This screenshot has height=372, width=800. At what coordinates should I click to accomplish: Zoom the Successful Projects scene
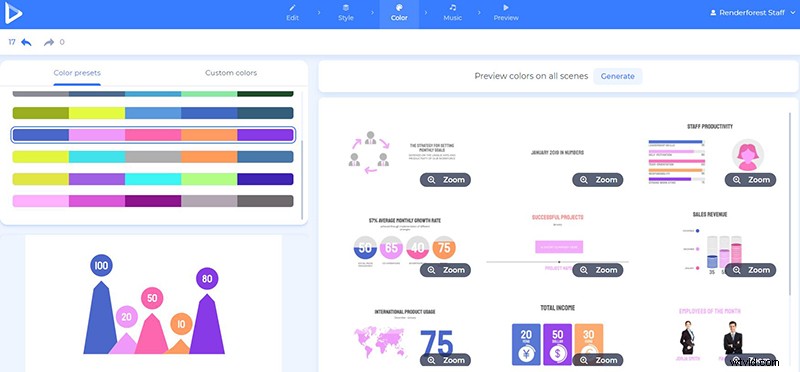pos(597,270)
